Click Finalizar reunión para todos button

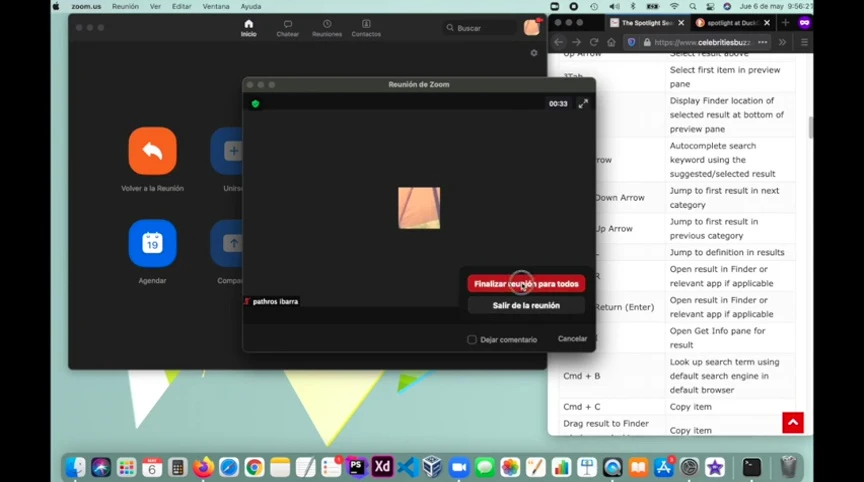pos(526,284)
